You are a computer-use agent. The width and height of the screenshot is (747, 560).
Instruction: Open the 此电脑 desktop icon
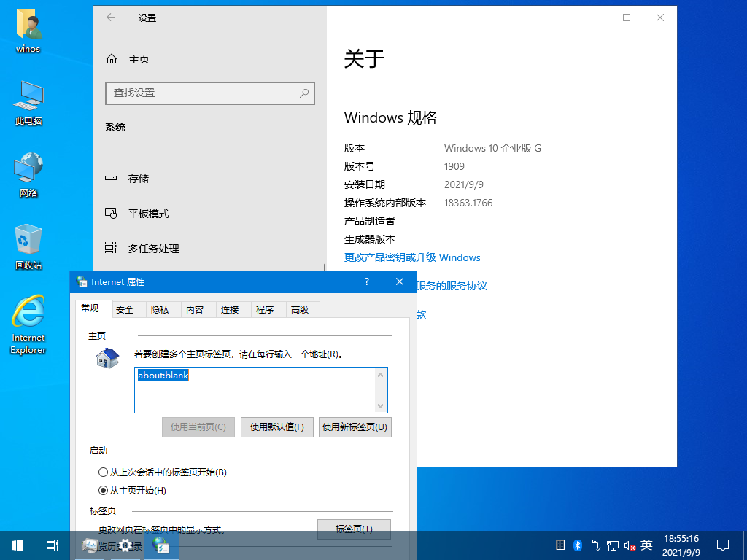28,103
